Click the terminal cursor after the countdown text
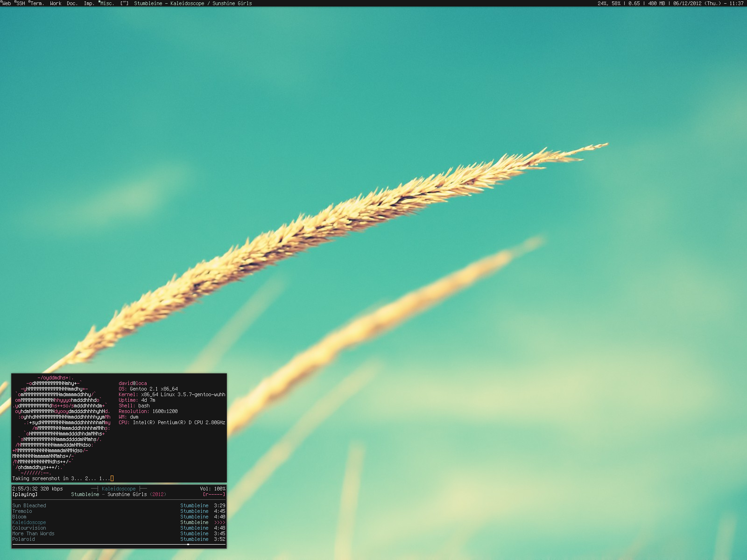Screen dimensions: 747x560 tap(112, 478)
